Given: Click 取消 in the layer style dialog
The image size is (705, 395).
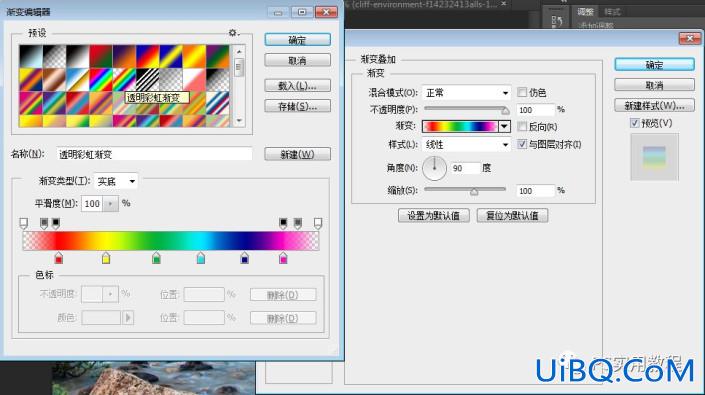Looking at the screenshot, I should coord(654,84).
